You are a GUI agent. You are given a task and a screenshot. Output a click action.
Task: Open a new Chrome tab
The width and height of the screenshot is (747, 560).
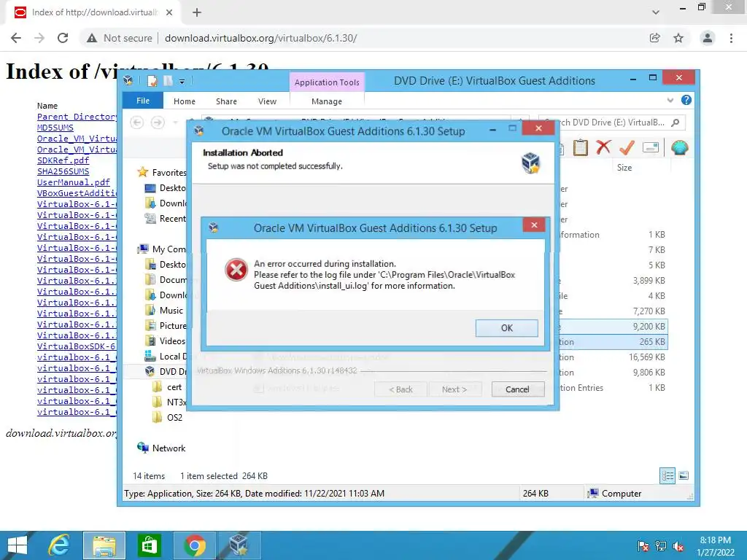tap(197, 12)
